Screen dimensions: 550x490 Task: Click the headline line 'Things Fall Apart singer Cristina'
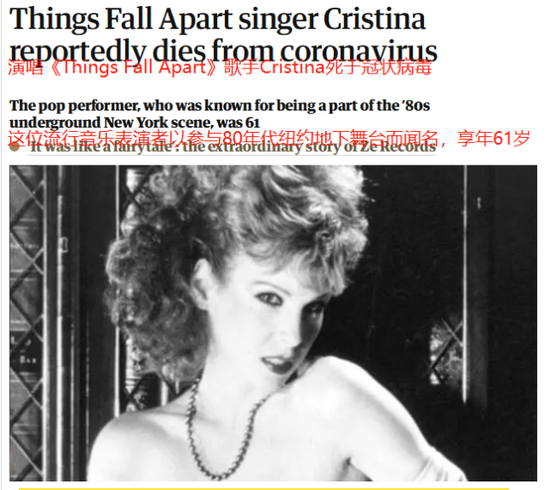[217, 19]
